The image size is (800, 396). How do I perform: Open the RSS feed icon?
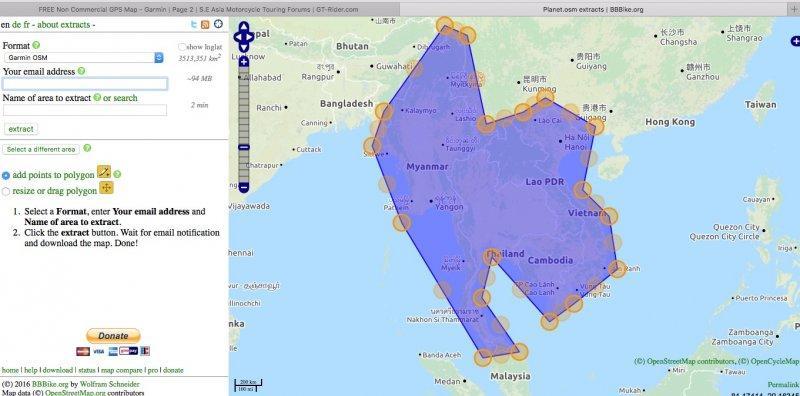(205, 24)
